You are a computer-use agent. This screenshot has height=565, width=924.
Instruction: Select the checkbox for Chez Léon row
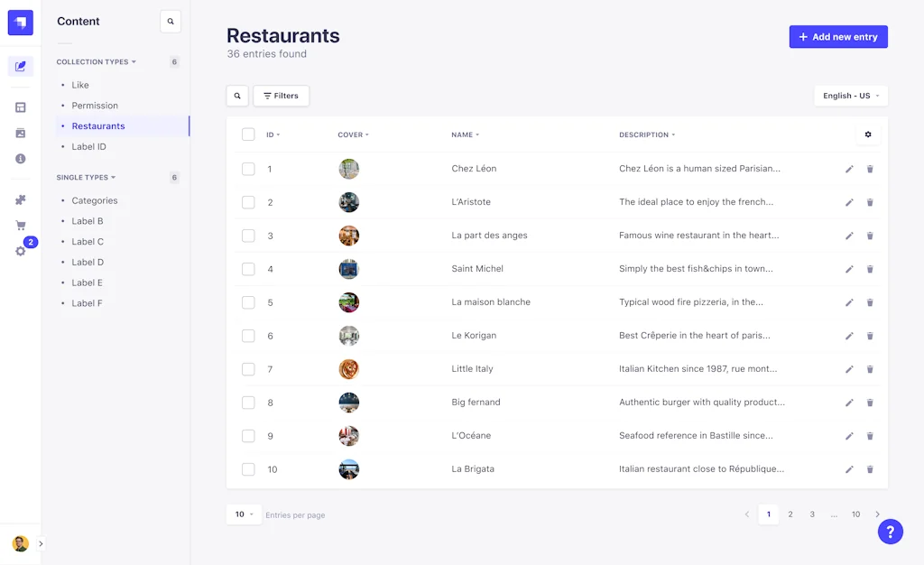pos(248,169)
